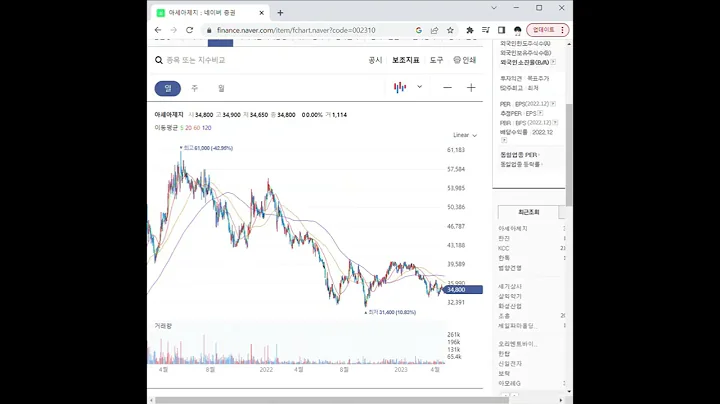Zoom in chart with plus button
Screen dimensions: 720x404
pos(471,88)
